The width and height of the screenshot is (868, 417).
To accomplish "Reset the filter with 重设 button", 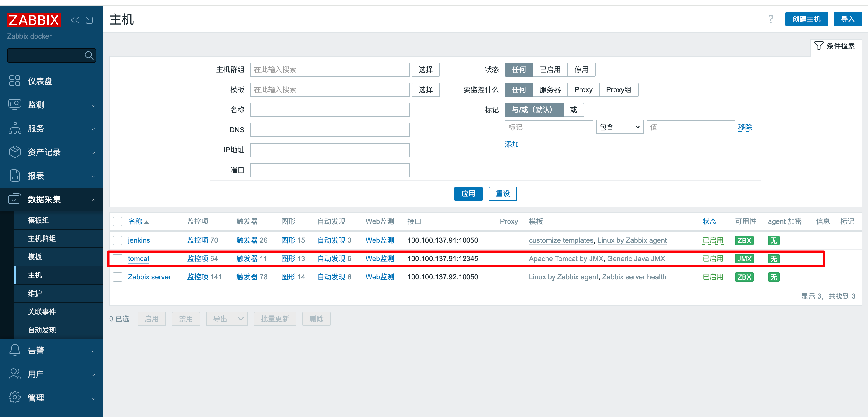I will [502, 193].
